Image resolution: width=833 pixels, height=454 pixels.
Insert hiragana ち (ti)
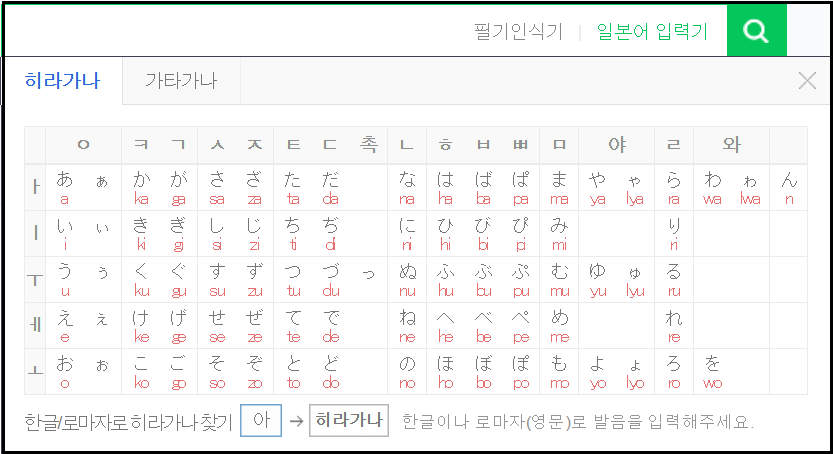[x=293, y=234]
